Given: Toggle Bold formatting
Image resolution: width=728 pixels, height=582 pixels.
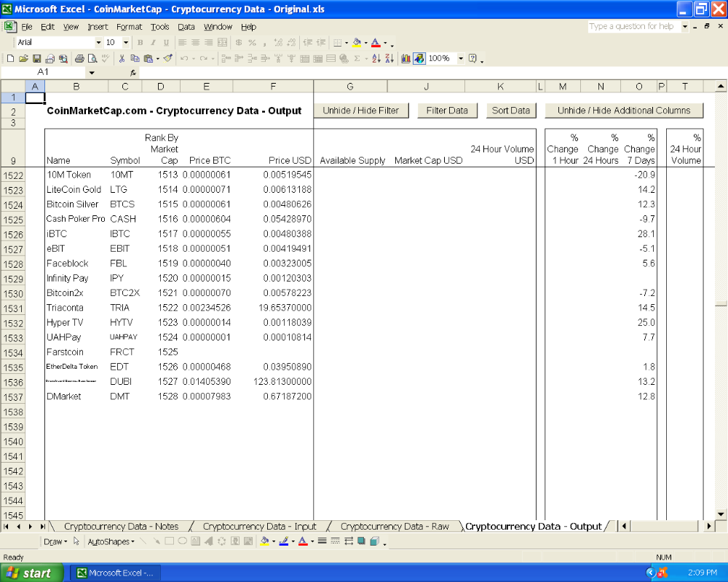Looking at the screenshot, I should click(x=141, y=43).
